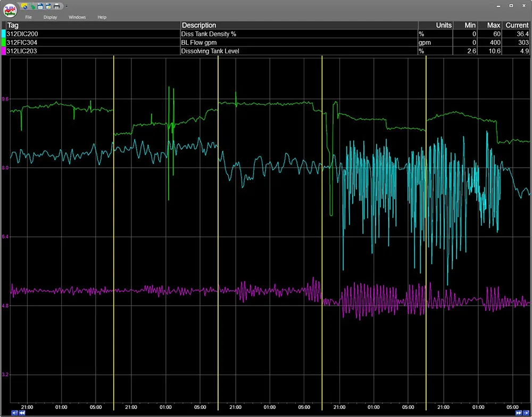Click the magenta swatch for 312LIC203
532x417 pixels.
pos(4,51)
